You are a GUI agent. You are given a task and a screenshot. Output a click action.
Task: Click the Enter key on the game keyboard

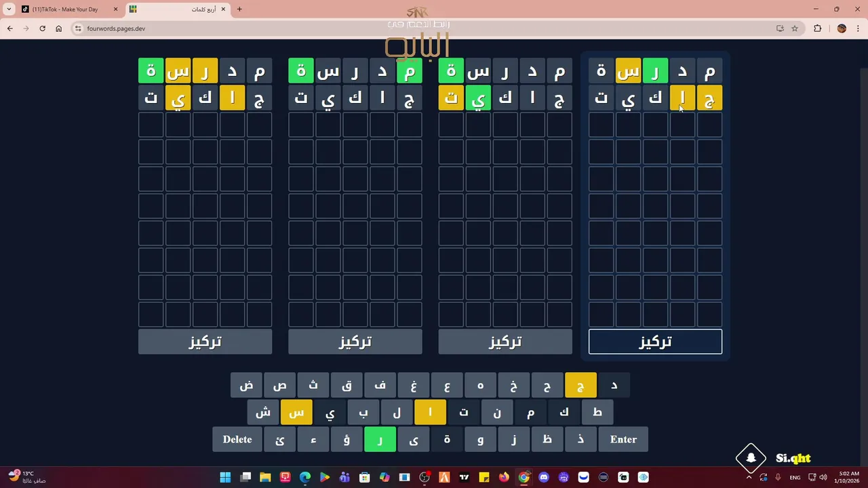pyautogui.click(x=623, y=439)
